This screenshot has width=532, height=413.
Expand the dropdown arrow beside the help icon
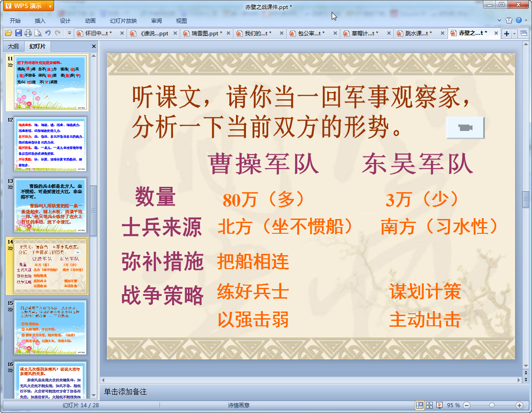point(526,21)
